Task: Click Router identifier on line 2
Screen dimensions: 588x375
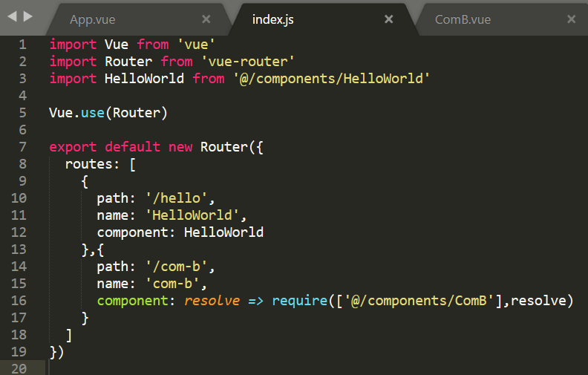Action: pyautogui.click(x=128, y=62)
